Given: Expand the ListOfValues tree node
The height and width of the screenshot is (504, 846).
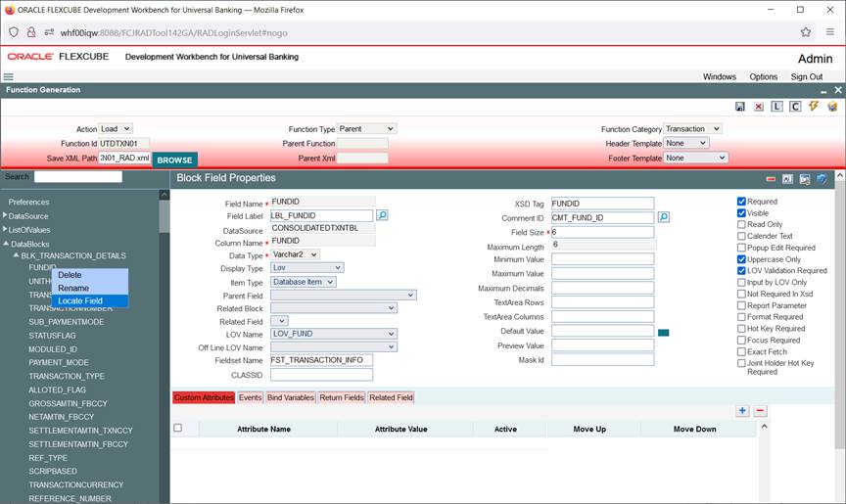Looking at the screenshot, I should [5, 230].
